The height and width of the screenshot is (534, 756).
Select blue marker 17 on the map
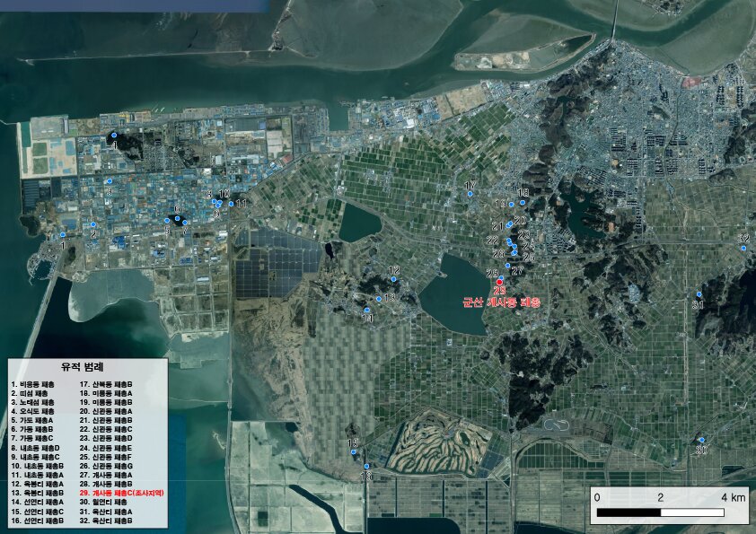470,194
